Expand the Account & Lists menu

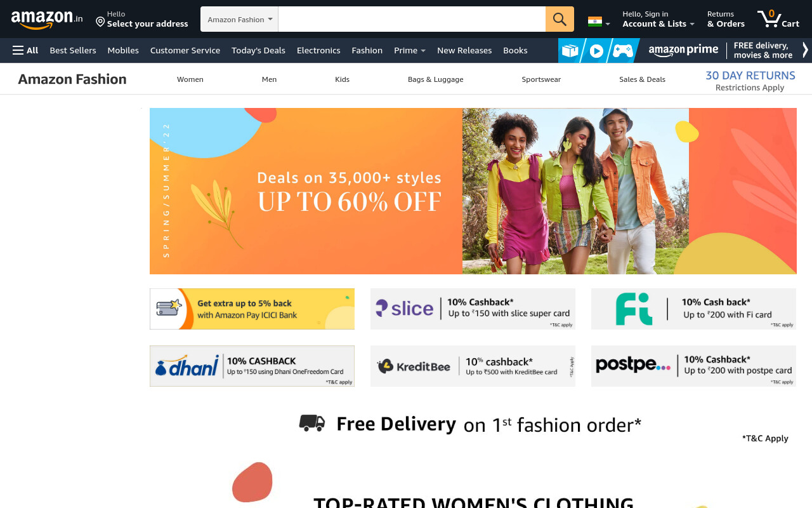(x=658, y=19)
